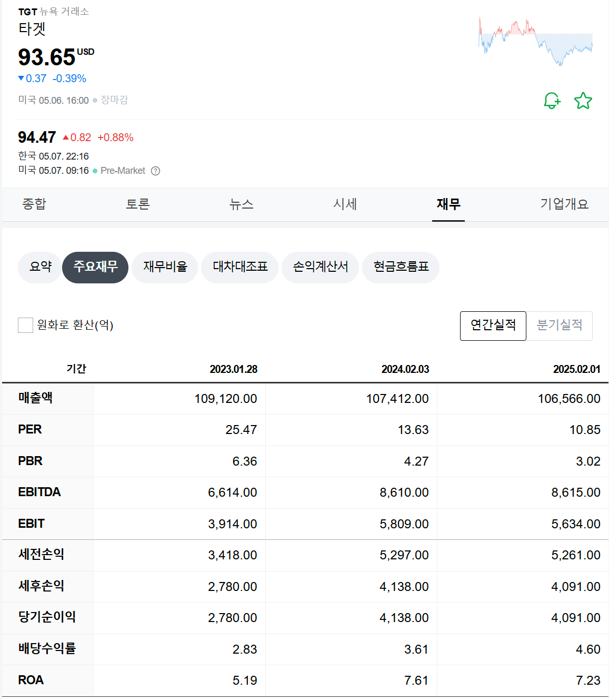Go to the 기업개요 tab
This screenshot has height=700, width=609.
[564, 204]
